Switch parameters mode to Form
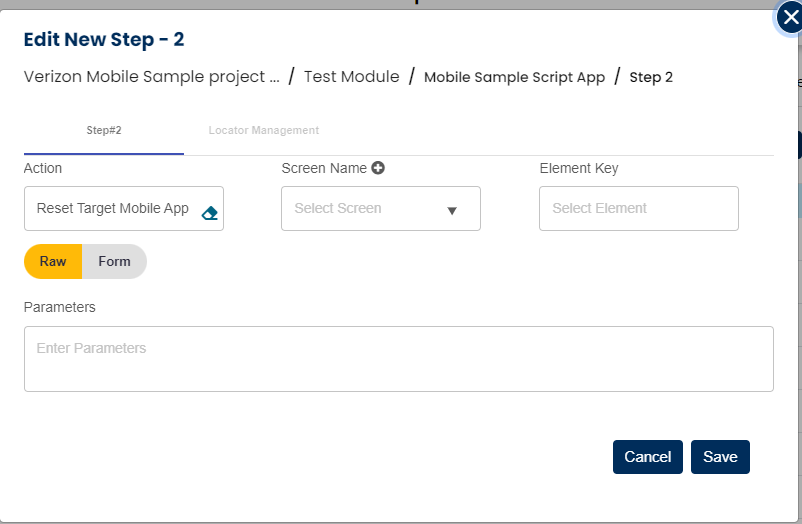Image resolution: width=802 pixels, height=524 pixels. pos(114,261)
